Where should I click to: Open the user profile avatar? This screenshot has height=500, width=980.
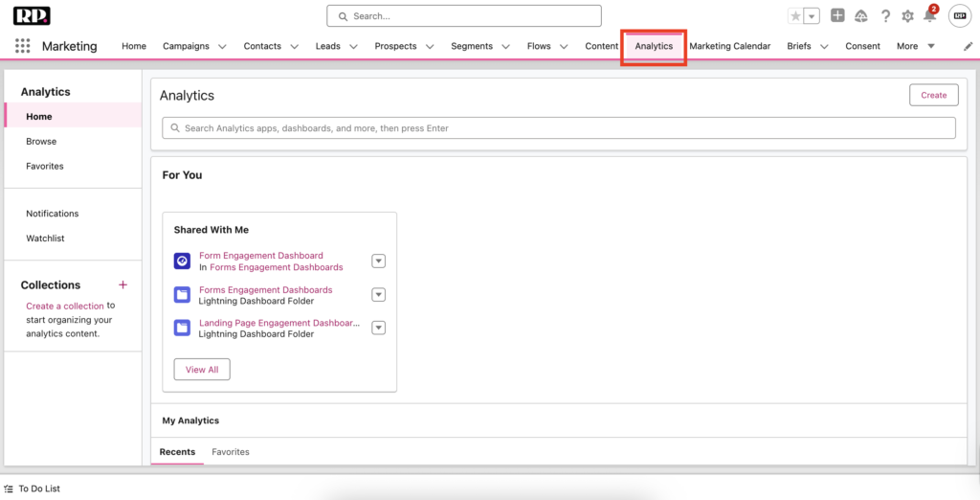tap(959, 16)
